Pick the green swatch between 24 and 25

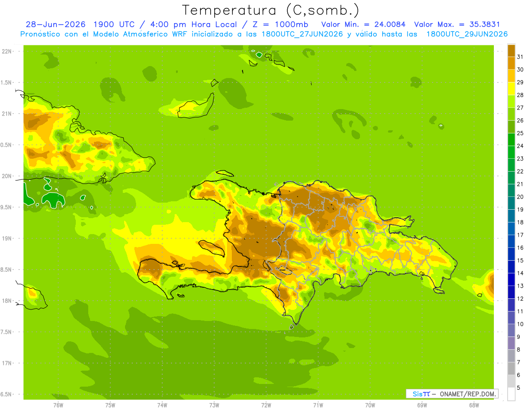click(x=511, y=140)
